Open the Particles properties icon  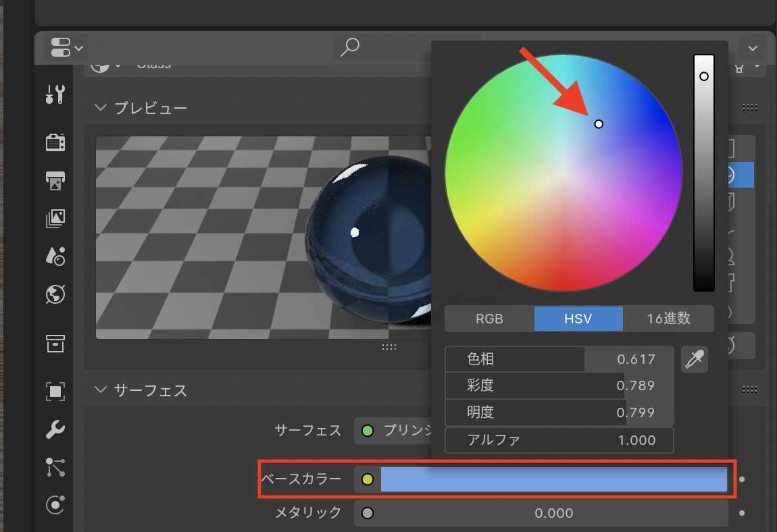tap(55, 467)
